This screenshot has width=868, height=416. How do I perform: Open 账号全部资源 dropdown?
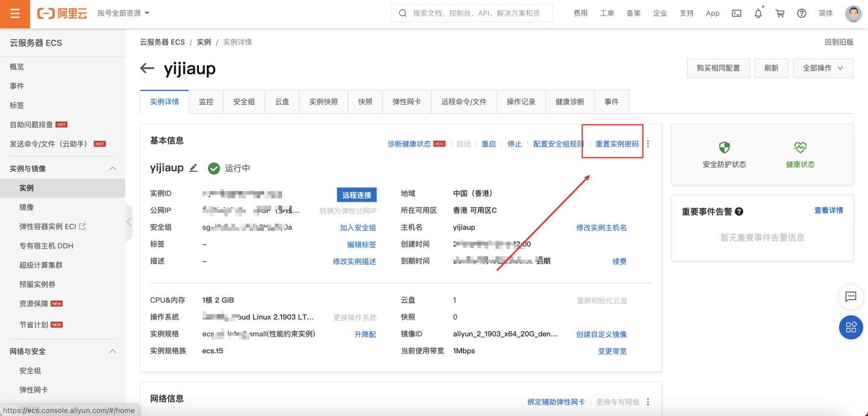pyautogui.click(x=123, y=13)
